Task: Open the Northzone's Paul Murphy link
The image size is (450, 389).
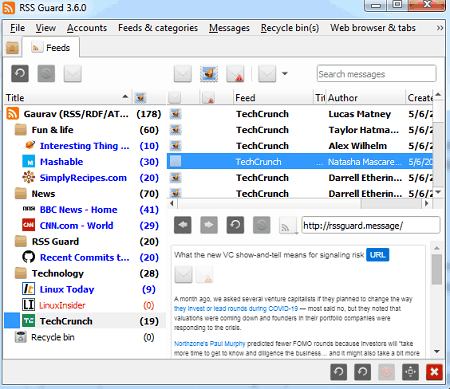Action: pyautogui.click(x=210, y=344)
